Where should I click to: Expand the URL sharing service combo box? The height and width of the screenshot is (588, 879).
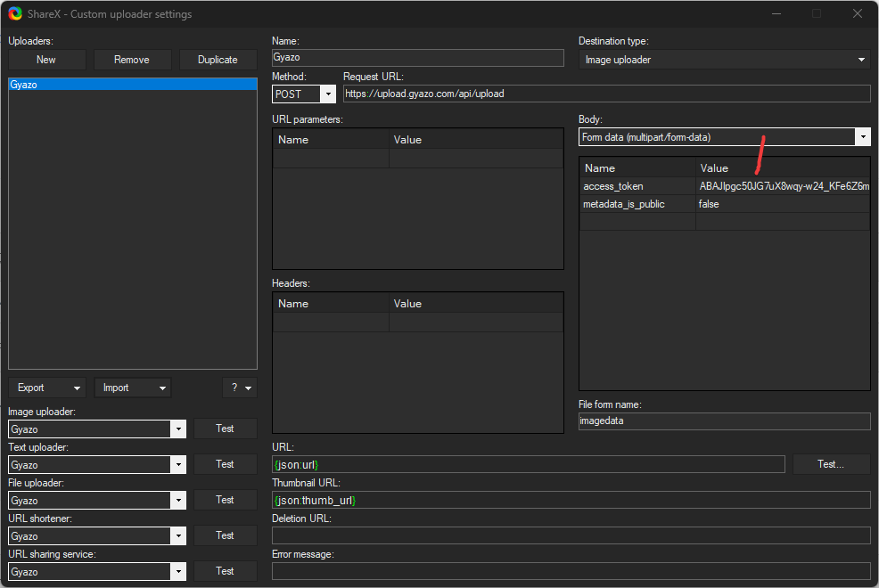[178, 572]
